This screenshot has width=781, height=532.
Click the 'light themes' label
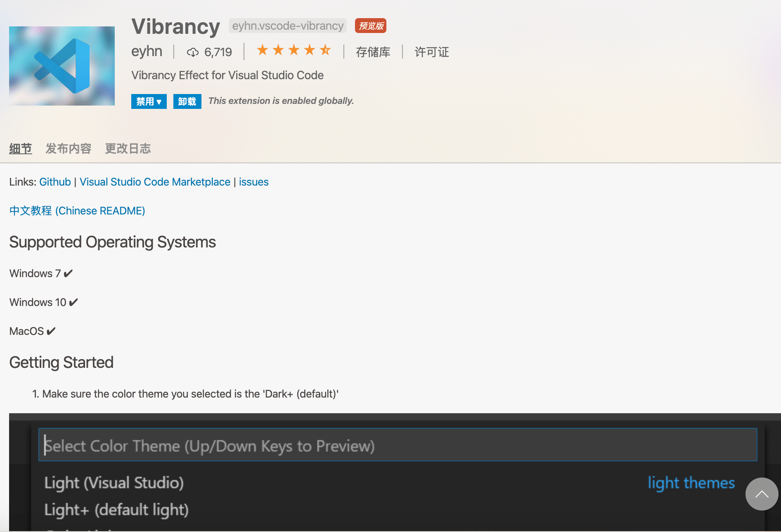coord(691,483)
